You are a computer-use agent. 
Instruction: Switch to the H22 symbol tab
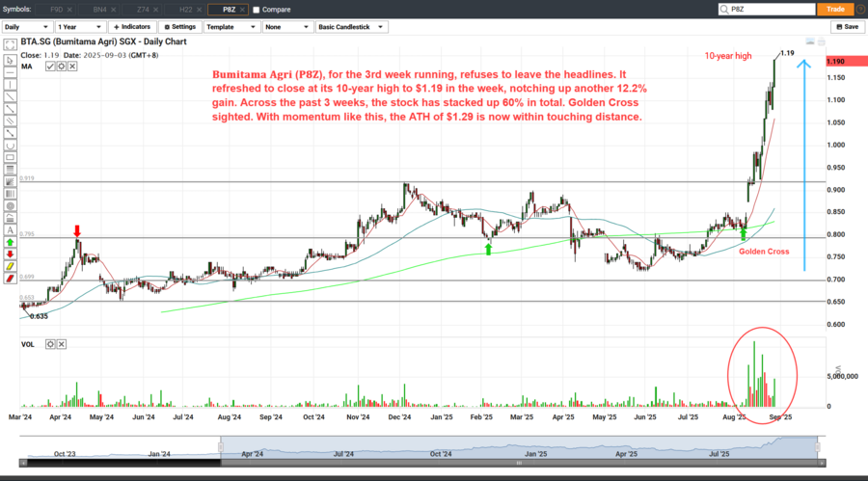186,10
